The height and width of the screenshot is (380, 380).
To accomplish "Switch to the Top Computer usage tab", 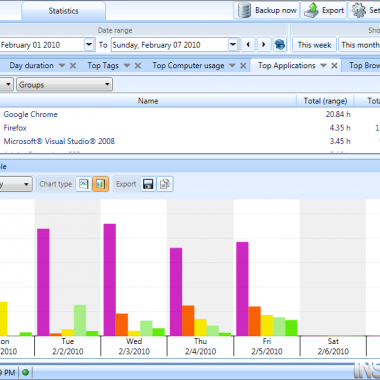I will coord(188,66).
